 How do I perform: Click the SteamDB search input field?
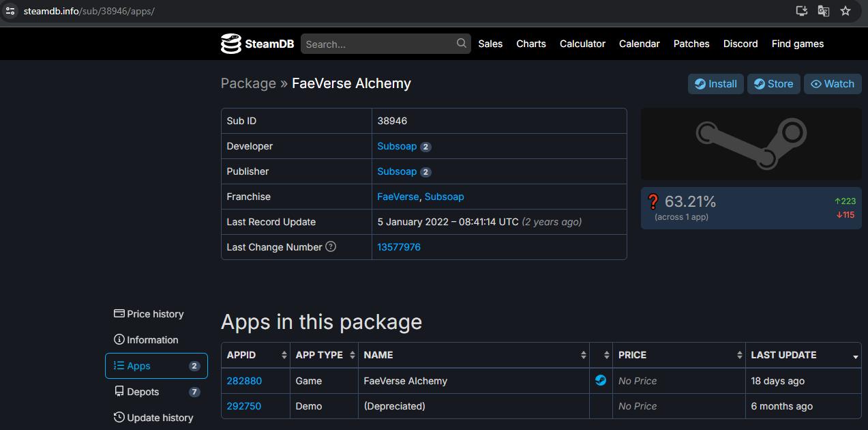pos(378,44)
